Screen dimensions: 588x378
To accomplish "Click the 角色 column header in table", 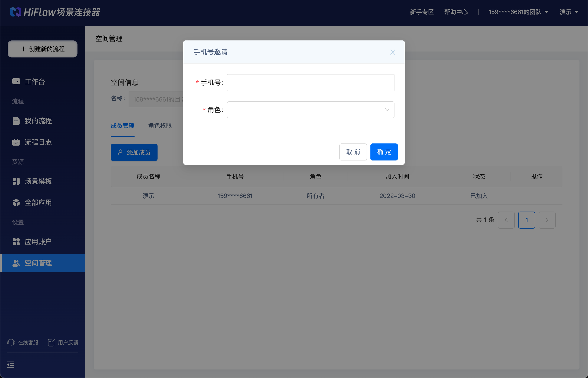I will (x=316, y=176).
